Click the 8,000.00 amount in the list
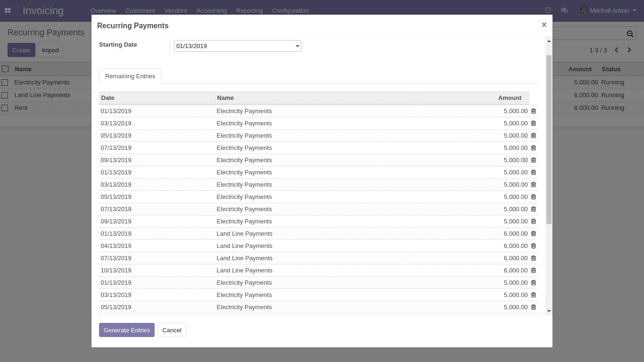Image resolution: width=644 pixels, height=362 pixels. pyautogui.click(x=586, y=107)
